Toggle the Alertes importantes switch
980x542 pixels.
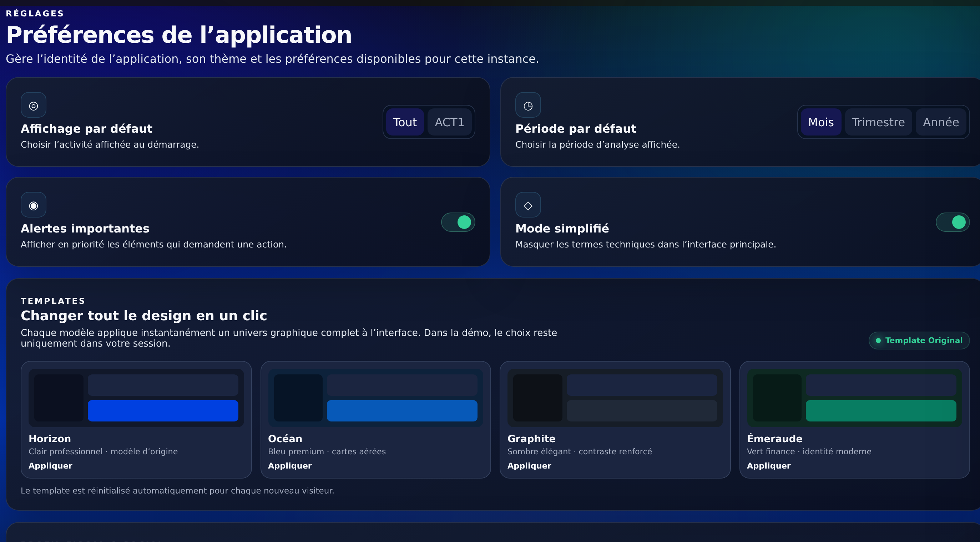458,222
